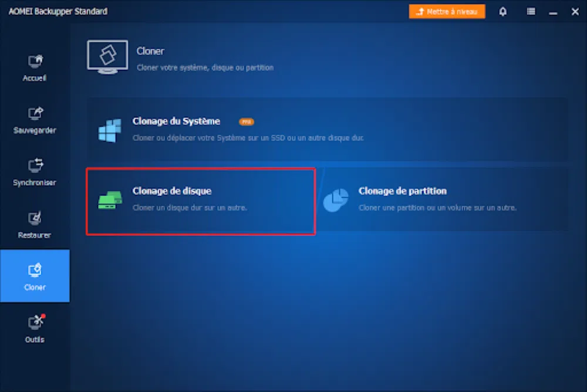Viewport: 587px width, 392px height.
Task: Click the notification bell icon
Action: 503,12
